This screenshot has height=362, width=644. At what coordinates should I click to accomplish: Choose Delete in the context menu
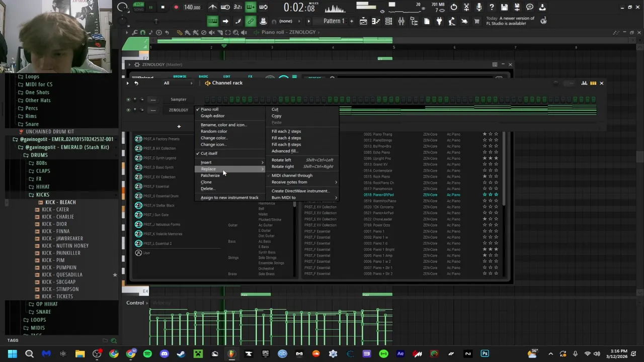point(207,189)
